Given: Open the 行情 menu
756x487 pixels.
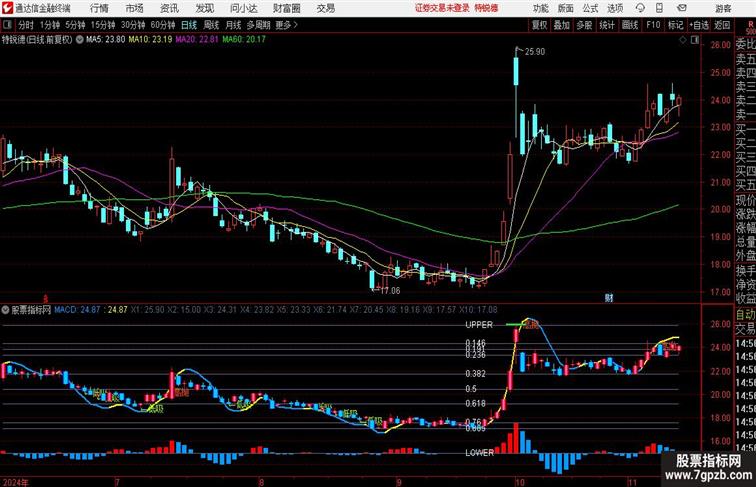Looking at the screenshot, I should [99, 8].
